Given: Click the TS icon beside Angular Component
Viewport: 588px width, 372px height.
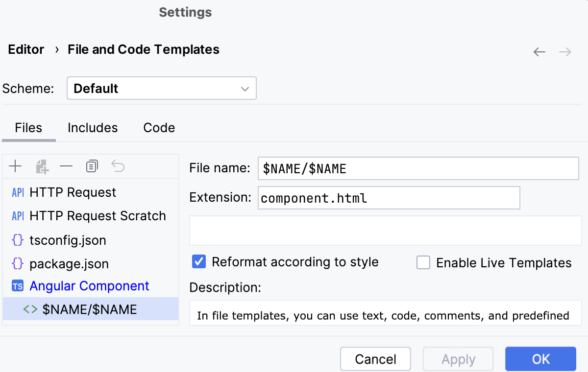Looking at the screenshot, I should (17, 285).
